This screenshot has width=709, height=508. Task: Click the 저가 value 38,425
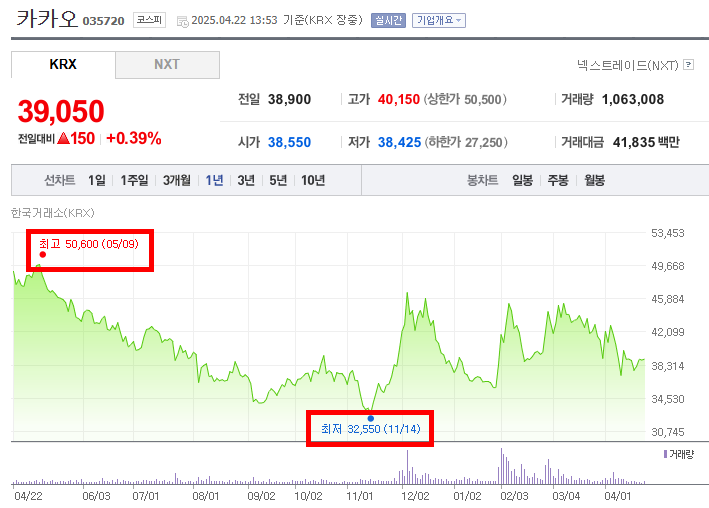[400, 142]
